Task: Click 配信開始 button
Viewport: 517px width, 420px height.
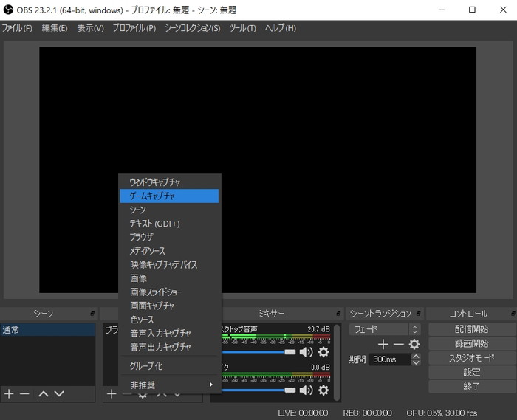Action: [x=472, y=329]
